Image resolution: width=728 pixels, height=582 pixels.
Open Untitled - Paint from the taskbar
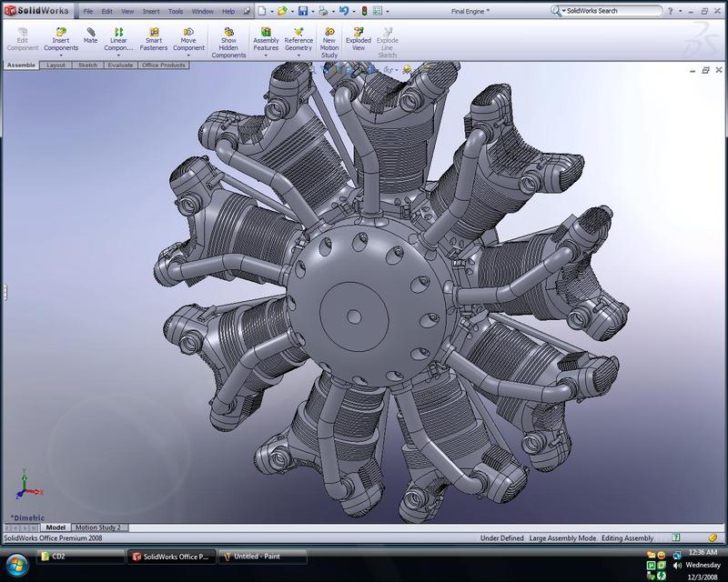258,557
